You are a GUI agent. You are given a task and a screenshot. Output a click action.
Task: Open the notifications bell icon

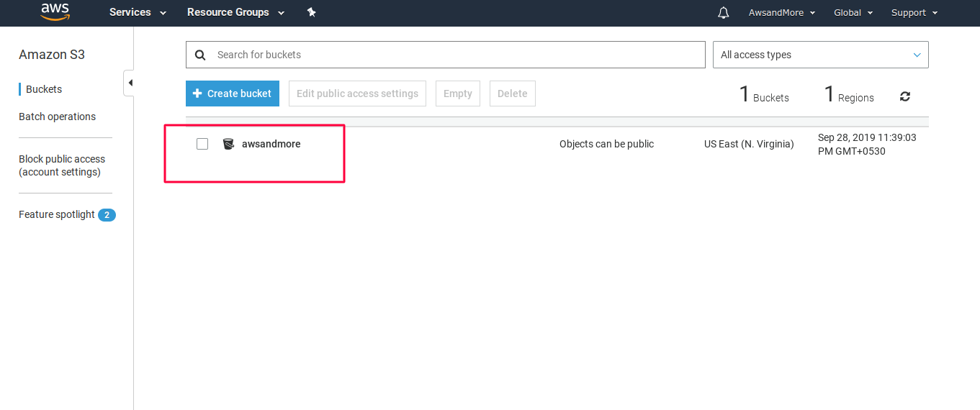click(x=724, y=13)
